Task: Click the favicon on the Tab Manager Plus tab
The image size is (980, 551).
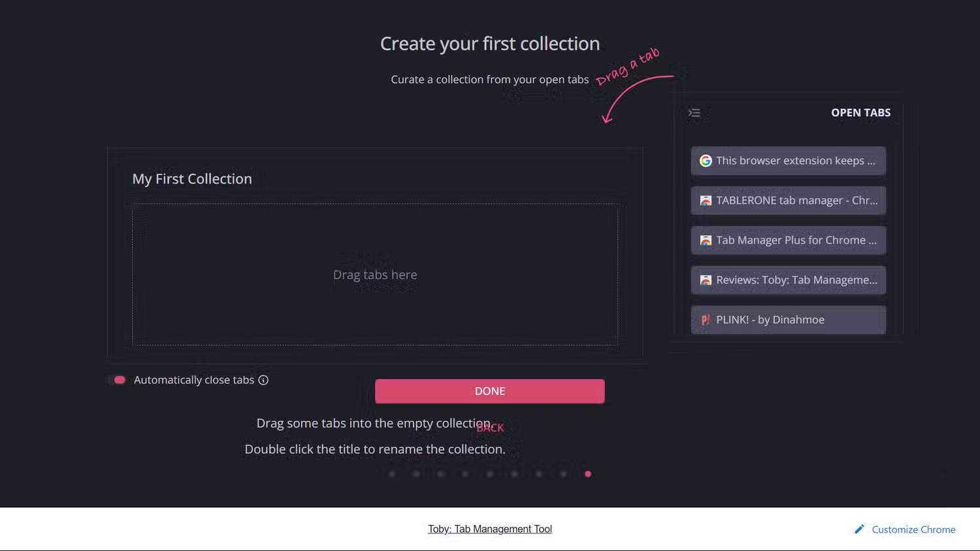Action: [706, 240]
